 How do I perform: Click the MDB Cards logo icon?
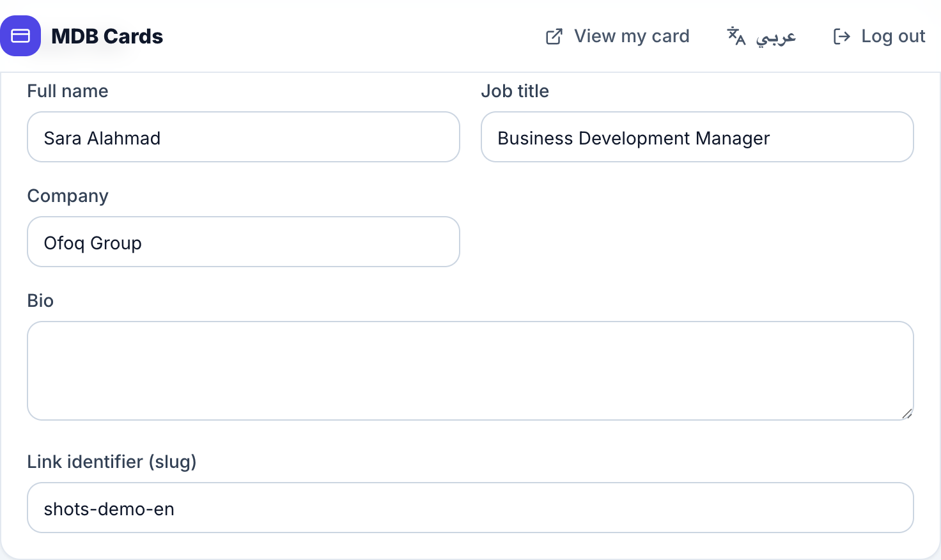(x=20, y=36)
